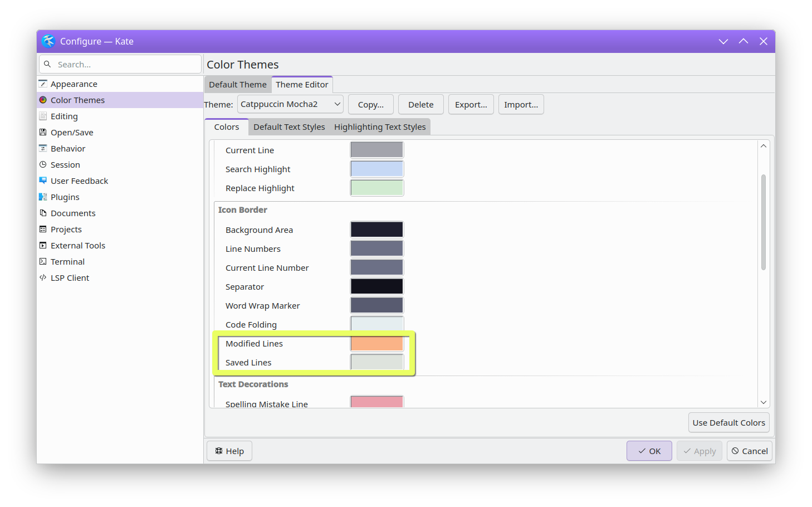
Task: Click the Kate application icon in title bar
Action: point(48,41)
